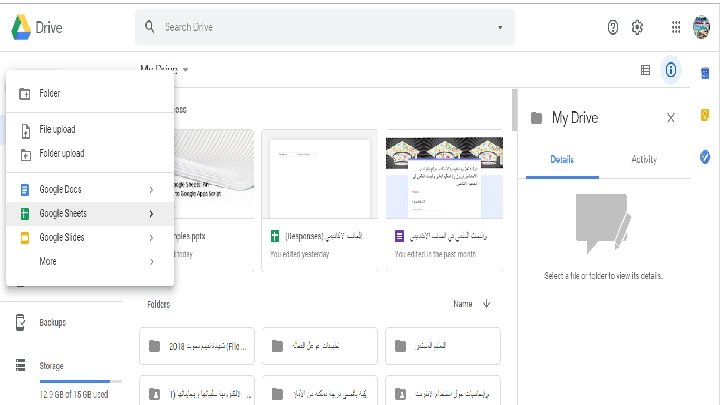Open the Google apps grid icon
This screenshot has height=405, width=720.
pyautogui.click(x=676, y=28)
